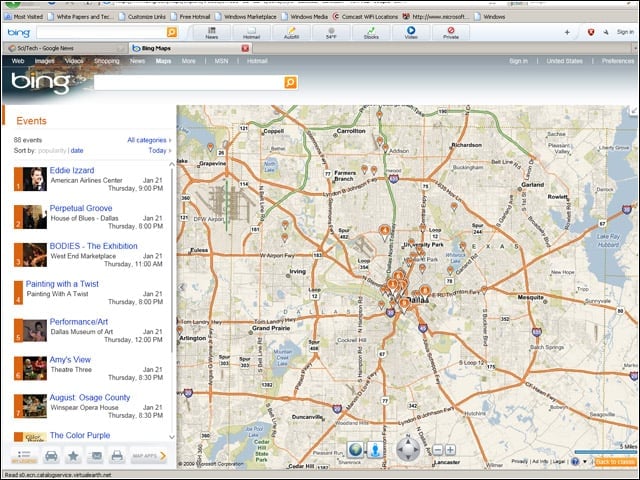Click the Performance/Art event thumbnail
This screenshot has width=640, height=480.
[x=35, y=330]
